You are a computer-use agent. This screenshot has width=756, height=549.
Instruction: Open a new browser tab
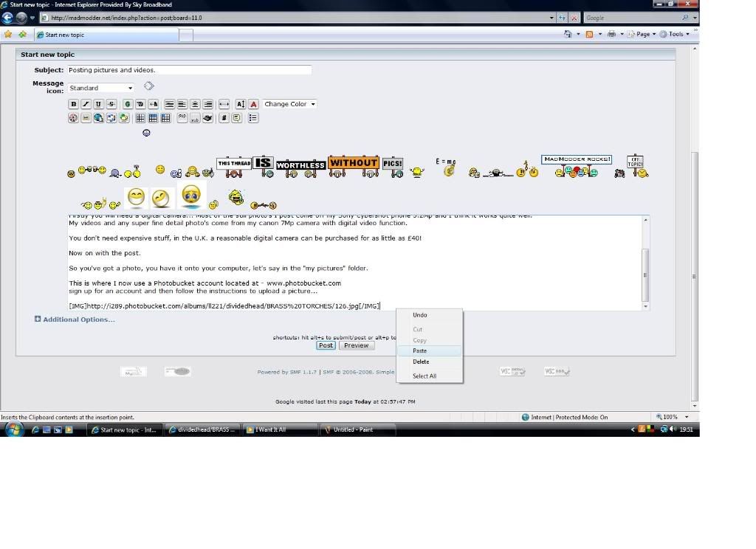click(x=186, y=35)
